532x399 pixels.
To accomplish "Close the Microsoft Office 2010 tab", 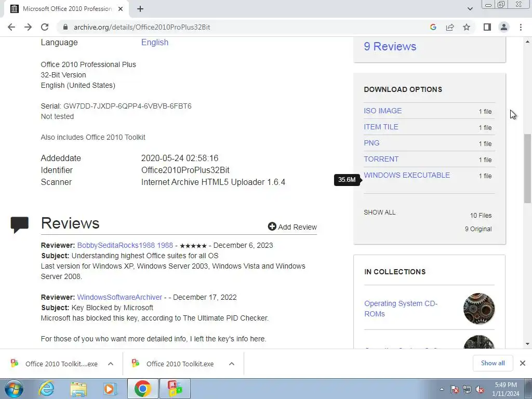I will coord(121,9).
